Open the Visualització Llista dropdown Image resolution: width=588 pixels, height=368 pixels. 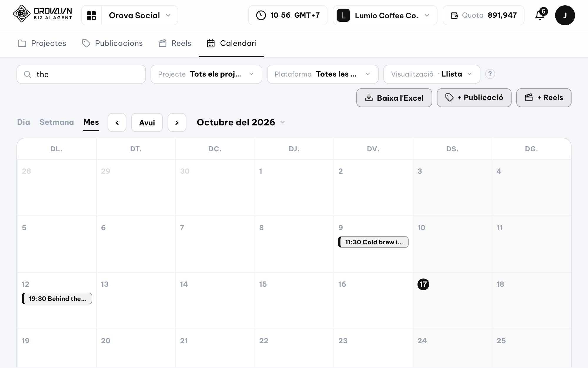point(432,74)
